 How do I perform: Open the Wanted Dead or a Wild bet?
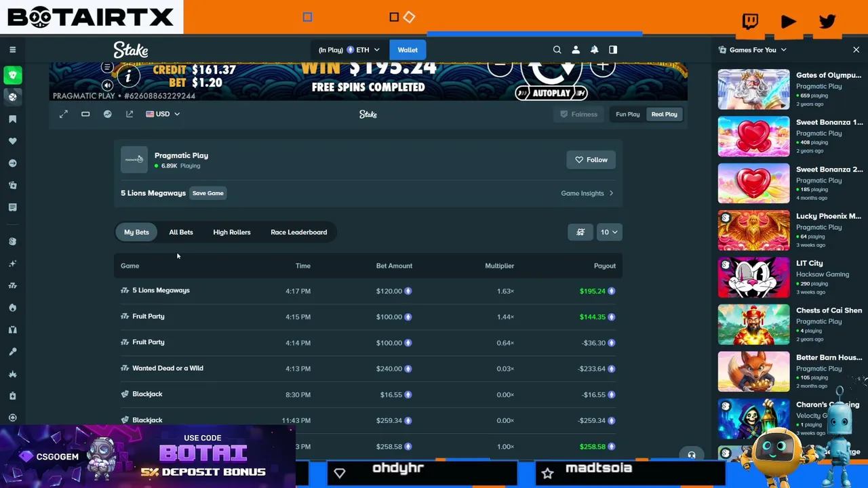[368, 368]
